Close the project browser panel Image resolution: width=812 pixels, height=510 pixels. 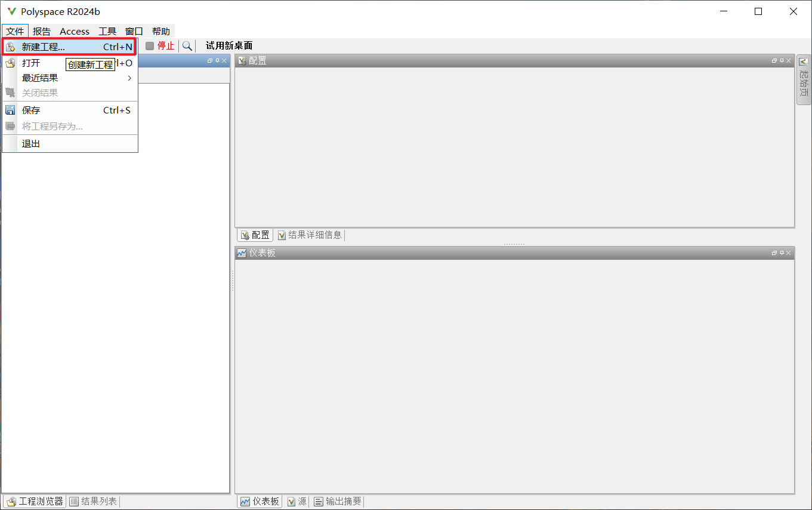pos(224,61)
